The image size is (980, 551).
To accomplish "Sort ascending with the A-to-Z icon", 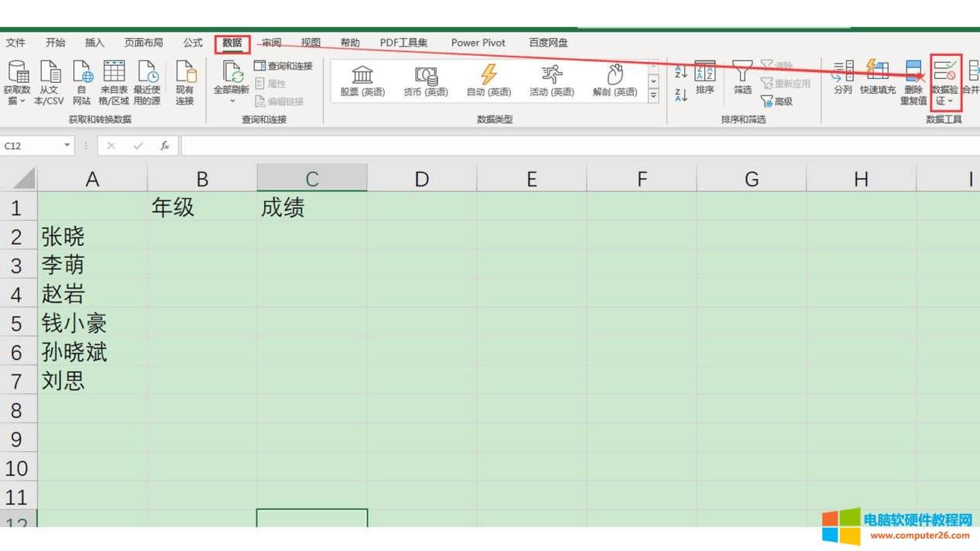I will pyautogui.click(x=681, y=72).
